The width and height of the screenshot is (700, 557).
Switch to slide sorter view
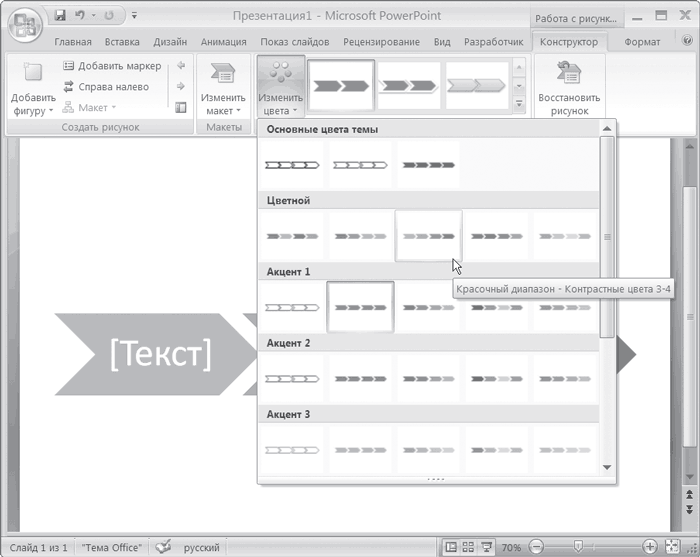pos(468,547)
